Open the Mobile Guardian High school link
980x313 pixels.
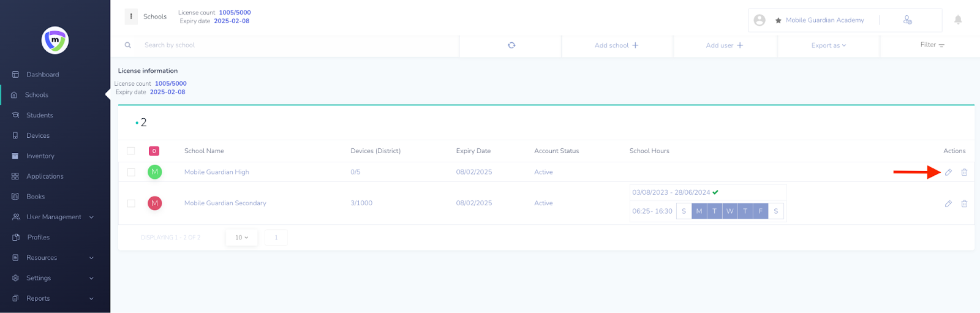[x=217, y=172]
